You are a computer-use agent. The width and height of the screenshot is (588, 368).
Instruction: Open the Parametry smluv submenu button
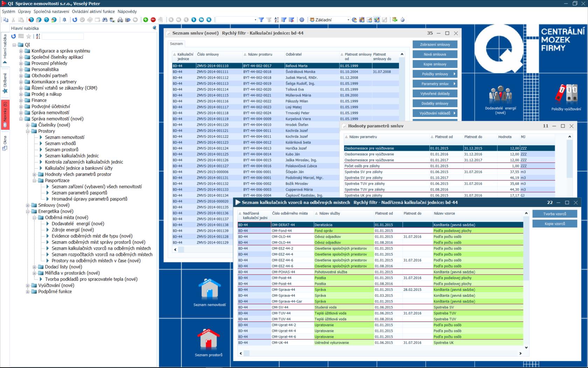click(x=435, y=84)
